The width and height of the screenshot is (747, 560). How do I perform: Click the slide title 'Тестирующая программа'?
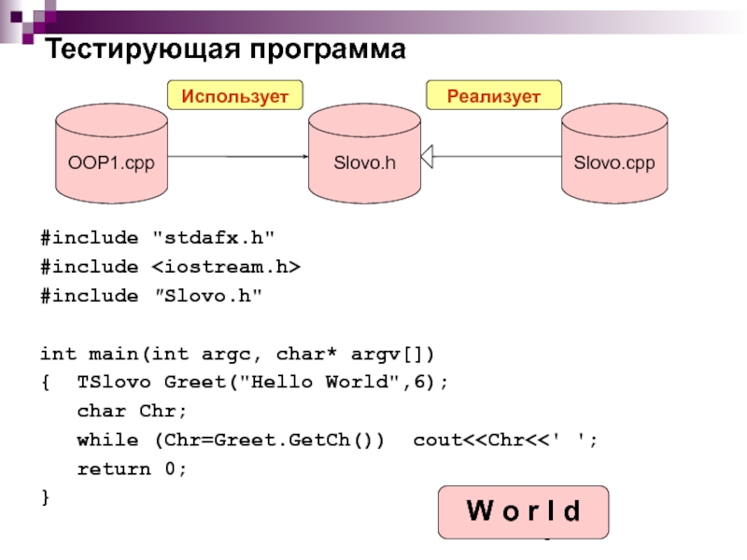pyautogui.click(x=225, y=49)
